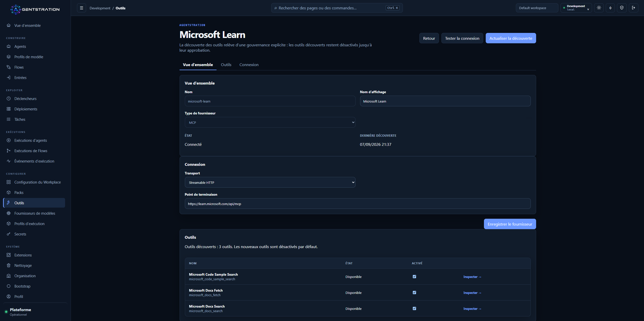Open the Development local environment selector
Image resolution: width=644 pixels, height=321 pixels.
(x=576, y=8)
